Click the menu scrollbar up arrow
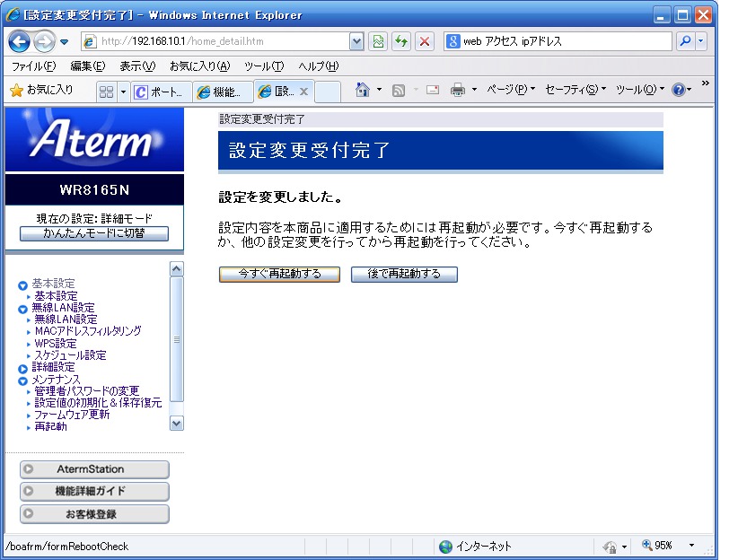 (x=177, y=268)
